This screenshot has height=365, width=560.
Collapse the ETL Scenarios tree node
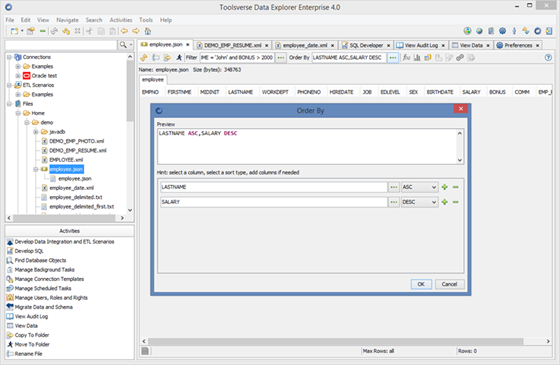[x=9, y=85]
